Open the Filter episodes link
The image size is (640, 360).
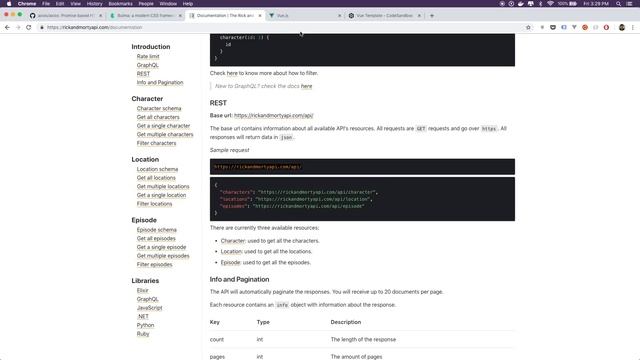click(154, 264)
